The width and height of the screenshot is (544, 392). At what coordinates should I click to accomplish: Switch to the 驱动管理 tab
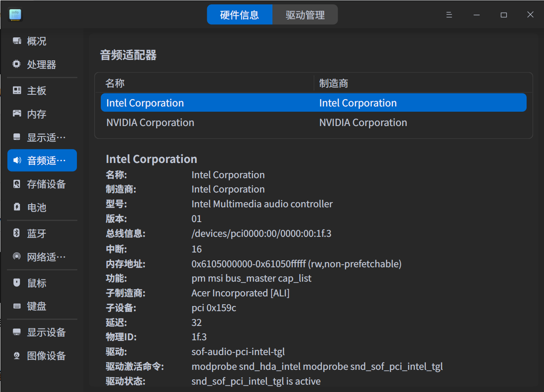tap(305, 14)
